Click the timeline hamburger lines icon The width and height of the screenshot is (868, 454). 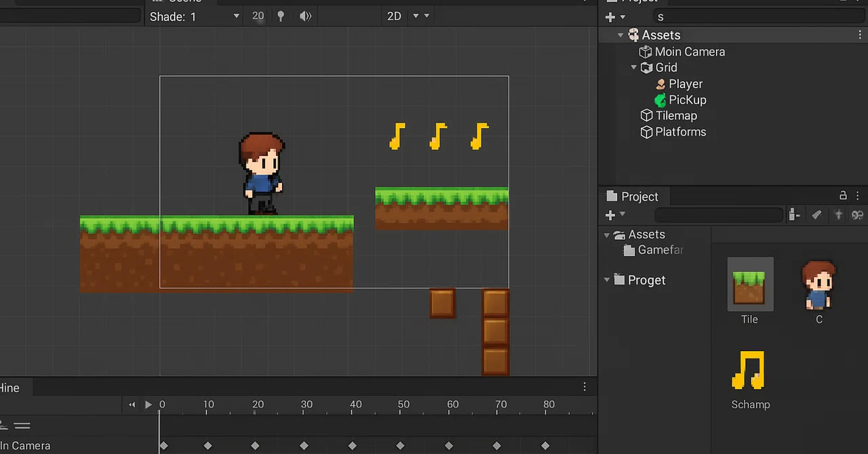[22, 426]
